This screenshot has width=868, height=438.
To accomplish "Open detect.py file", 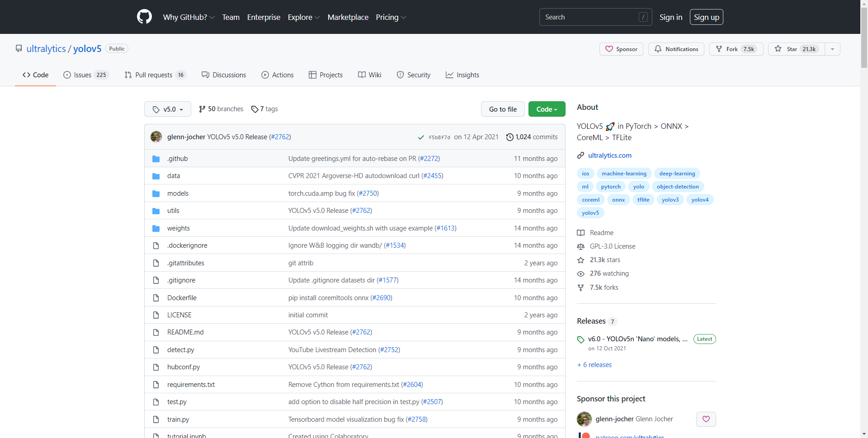I will tap(181, 350).
